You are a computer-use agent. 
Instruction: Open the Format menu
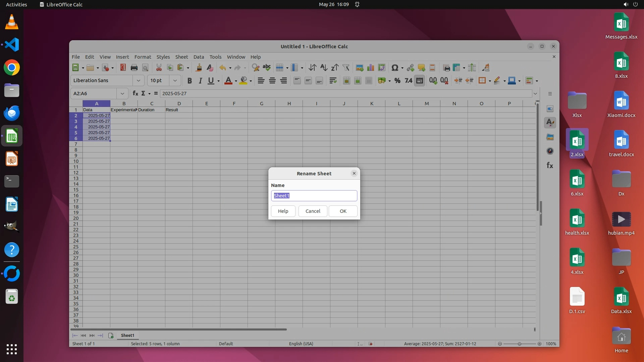tap(143, 57)
